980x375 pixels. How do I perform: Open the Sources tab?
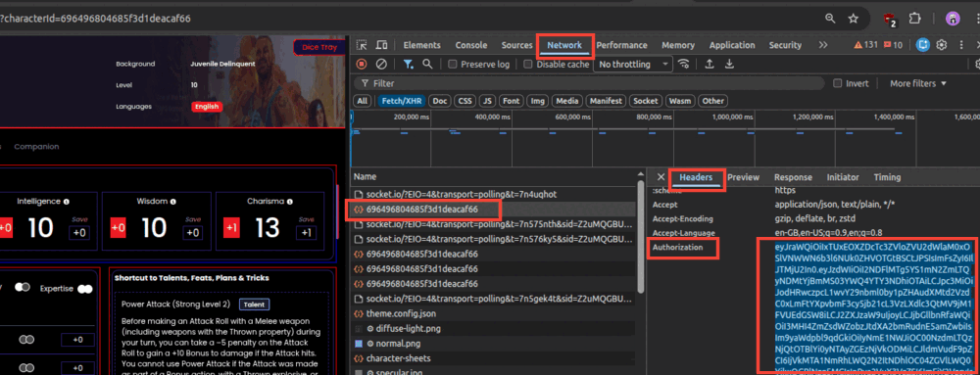(516, 45)
